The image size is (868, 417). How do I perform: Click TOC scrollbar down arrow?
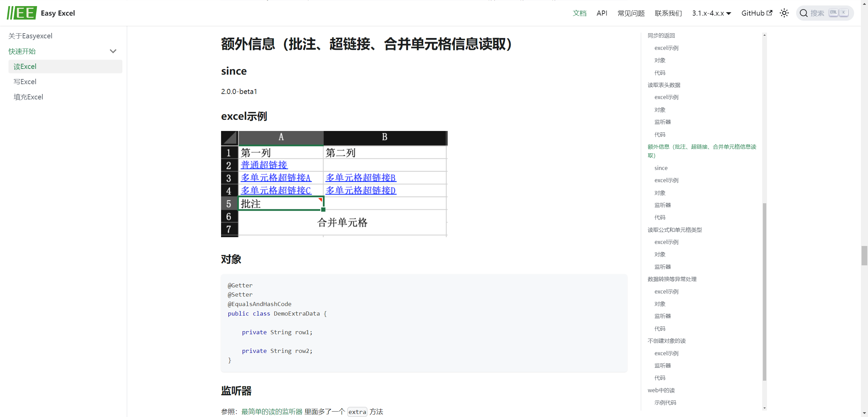coord(764,408)
